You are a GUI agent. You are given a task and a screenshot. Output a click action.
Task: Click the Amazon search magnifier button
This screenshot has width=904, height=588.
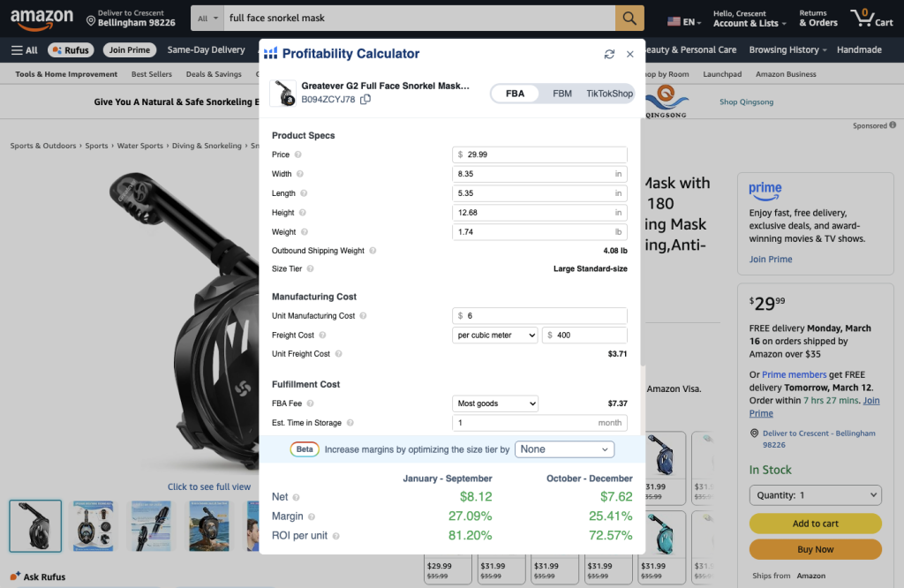[x=629, y=19]
